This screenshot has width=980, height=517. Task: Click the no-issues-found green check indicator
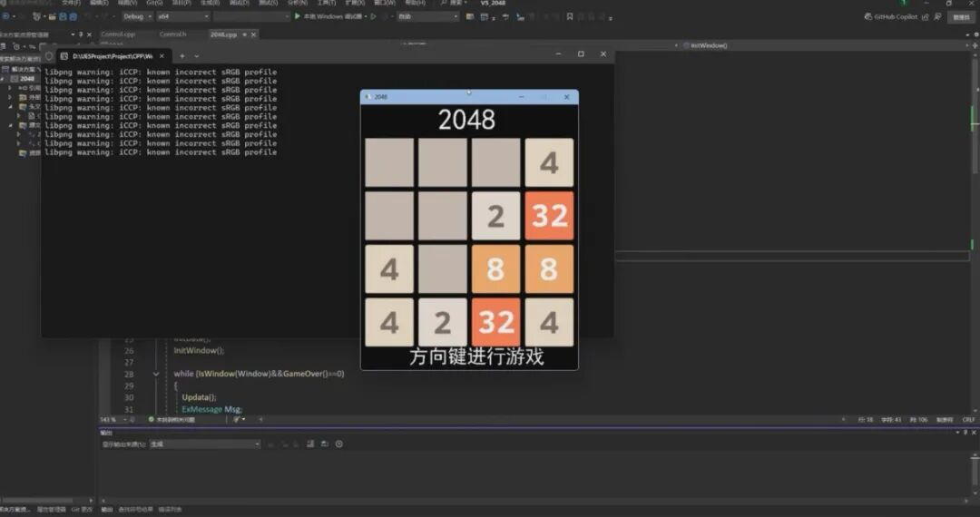(152, 419)
